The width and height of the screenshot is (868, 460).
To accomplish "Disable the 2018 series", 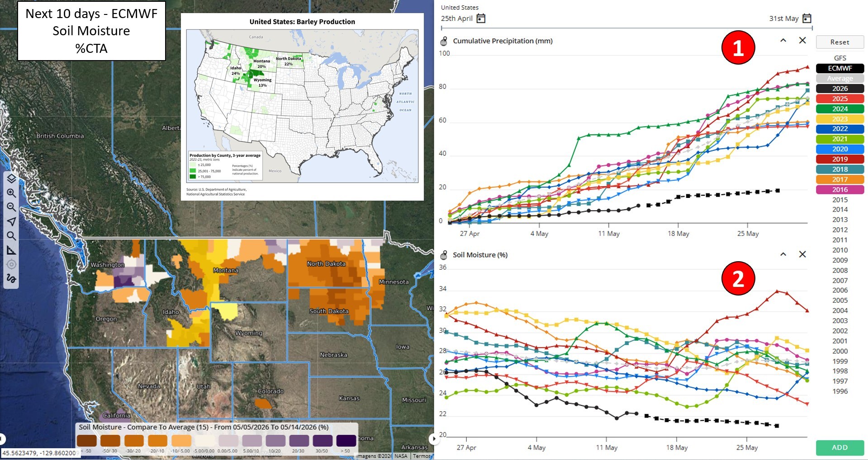I will pos(840,169).
